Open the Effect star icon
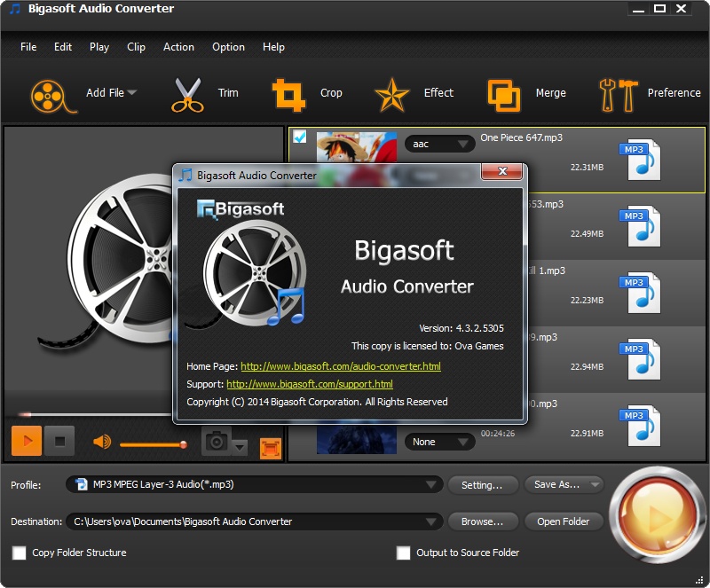 click(x=391, y=95)
